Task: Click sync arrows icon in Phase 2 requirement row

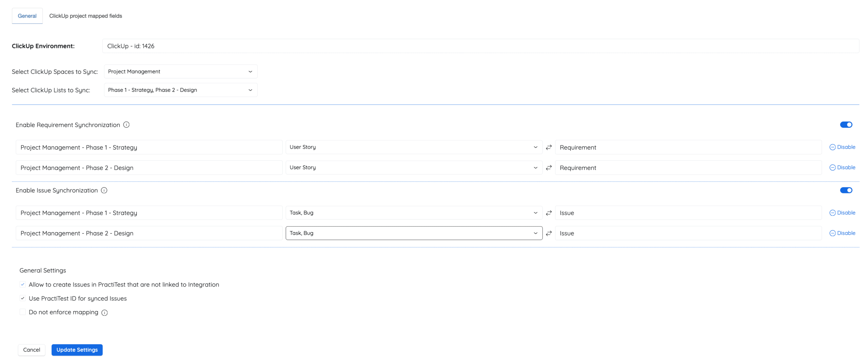Action: point(549,168)
